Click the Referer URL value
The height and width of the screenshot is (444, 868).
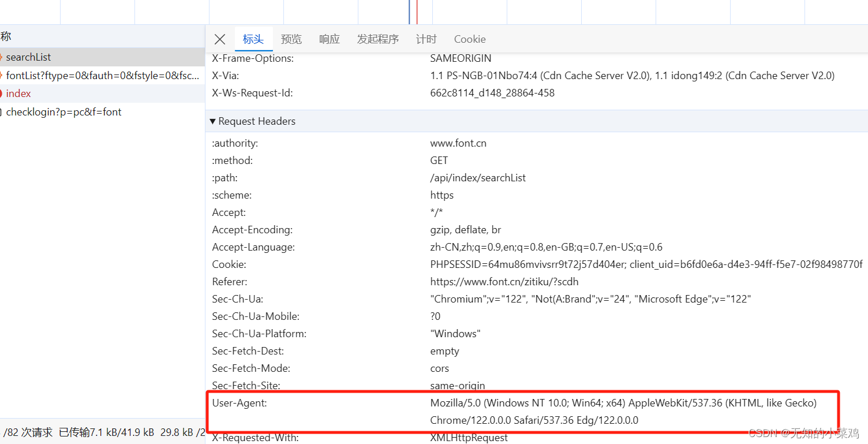504,282
